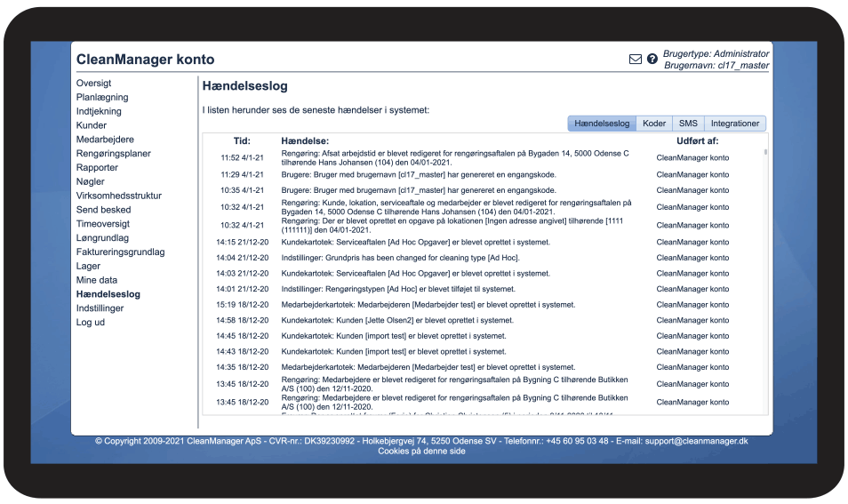Go to Løngrundlag
Image resolution: width=848 pixels, height=504 pixels.
click(x=102, y=238)
